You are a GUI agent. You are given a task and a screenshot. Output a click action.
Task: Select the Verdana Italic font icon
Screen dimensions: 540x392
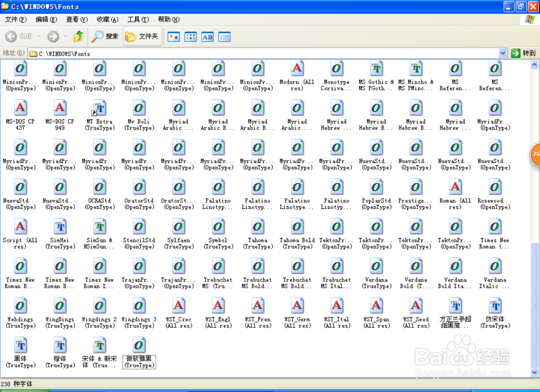[x=495, y=266]
